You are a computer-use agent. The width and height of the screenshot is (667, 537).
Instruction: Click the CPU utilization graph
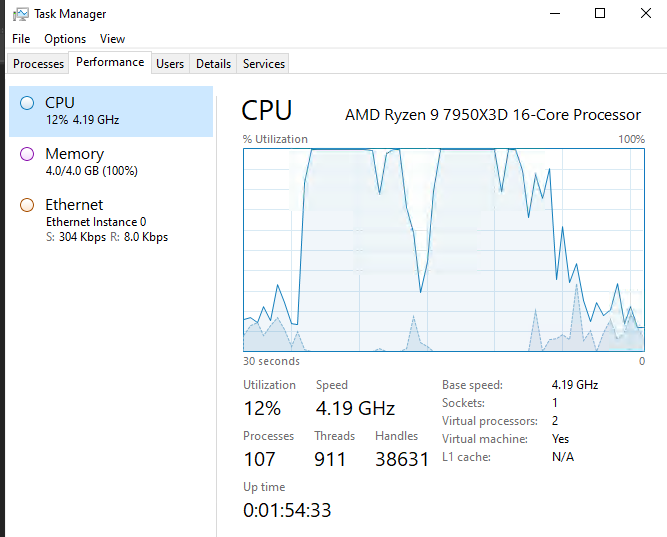point(443,250)
